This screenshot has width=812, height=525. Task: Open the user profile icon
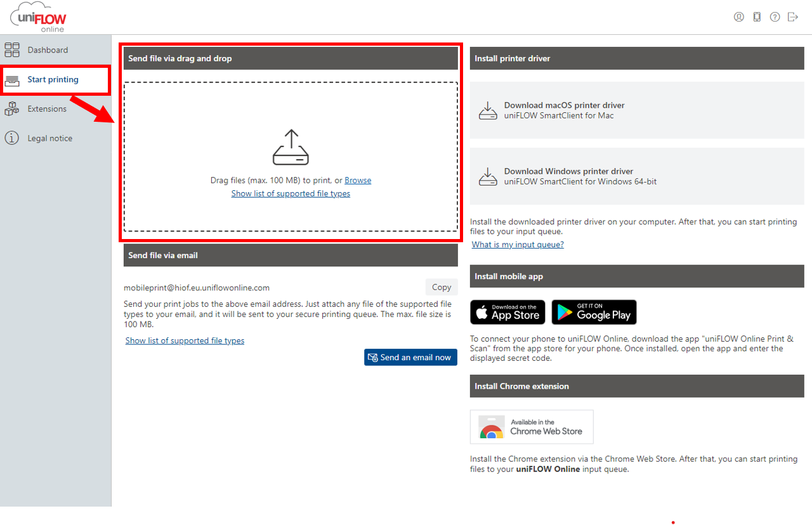(x=738, y=17)
